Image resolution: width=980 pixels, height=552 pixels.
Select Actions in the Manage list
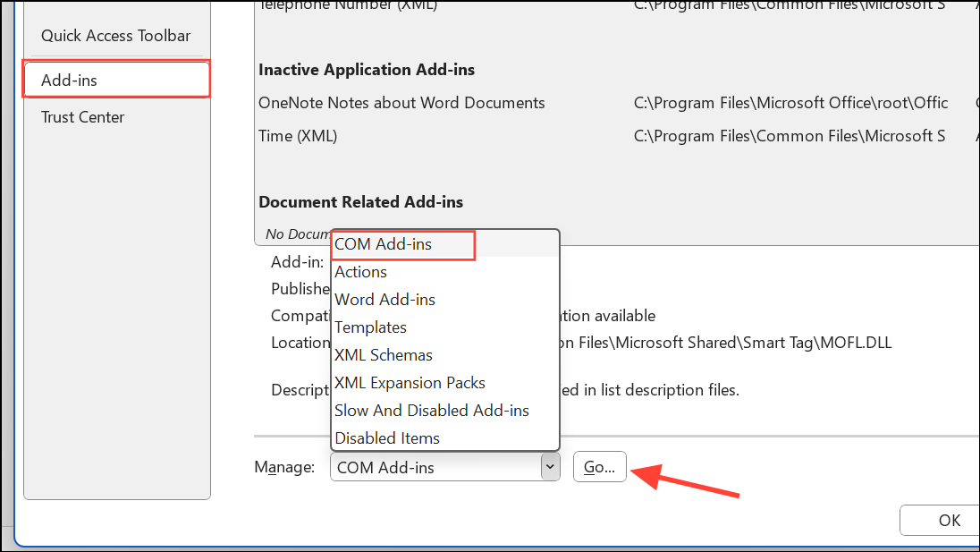(360, 271)
